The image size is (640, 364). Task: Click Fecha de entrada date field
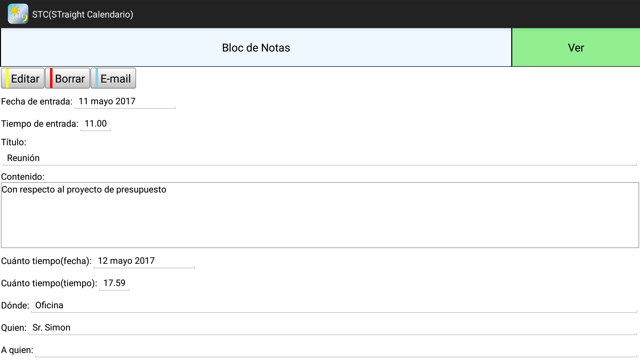(x=125, y=101)
